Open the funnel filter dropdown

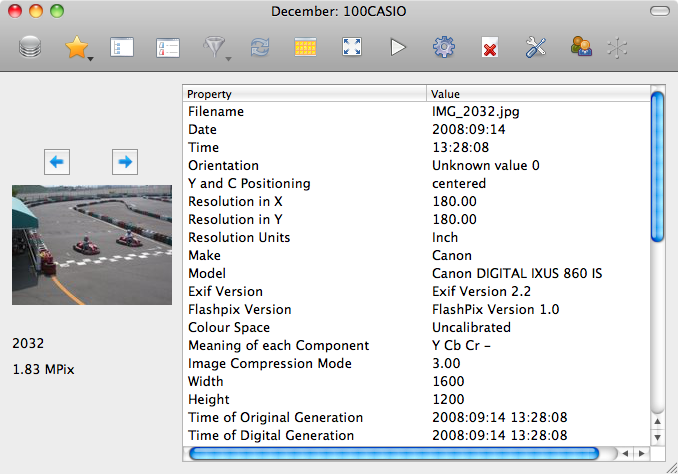point(214,47)
